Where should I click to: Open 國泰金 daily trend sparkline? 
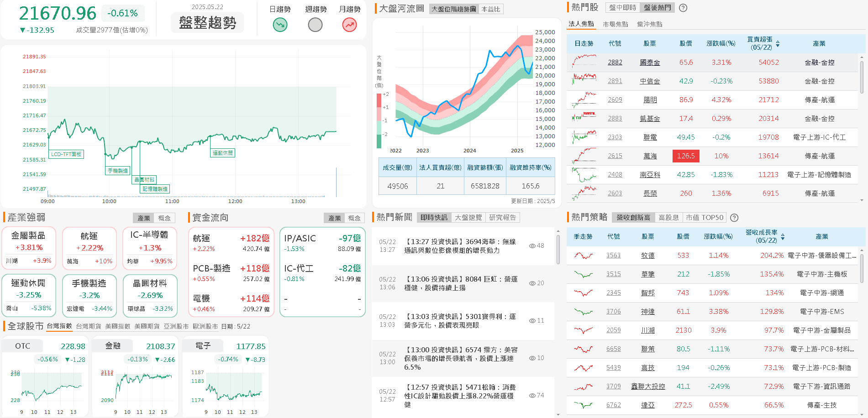(584, 62)
